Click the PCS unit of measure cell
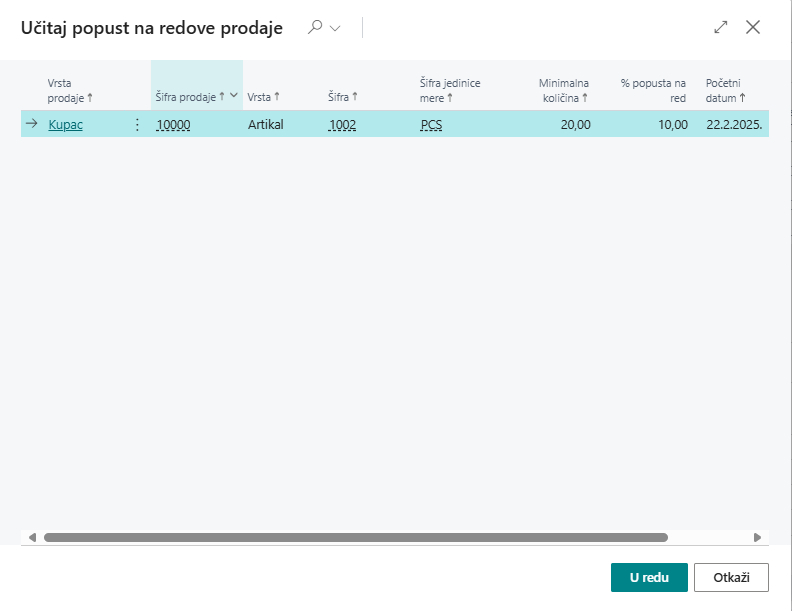Image resolution: width=792 pixels, height=611 pixels. tap(432, 125)
